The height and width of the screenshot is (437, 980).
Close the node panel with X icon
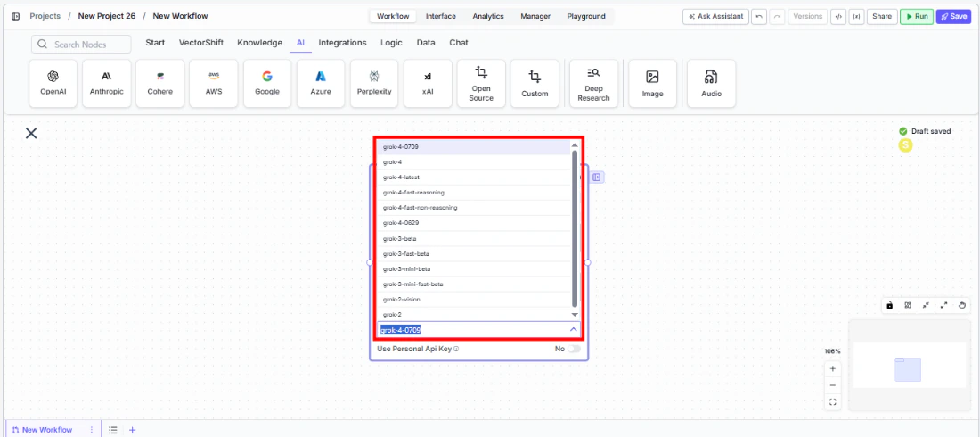coord(31,133)
